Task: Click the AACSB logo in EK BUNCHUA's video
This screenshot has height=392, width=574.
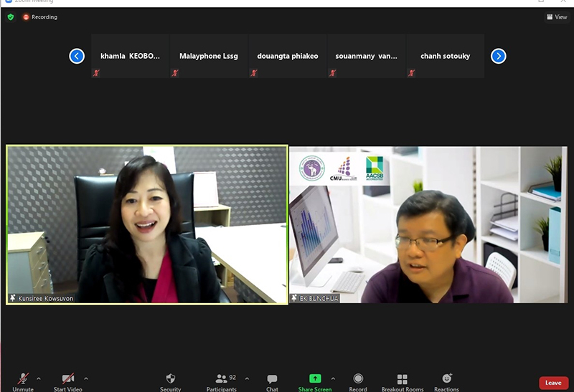Action: click(x=375, y=168)
